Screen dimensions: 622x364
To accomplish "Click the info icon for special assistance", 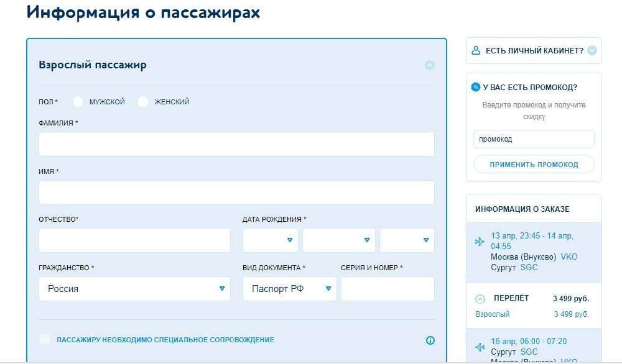I will 430,340.
